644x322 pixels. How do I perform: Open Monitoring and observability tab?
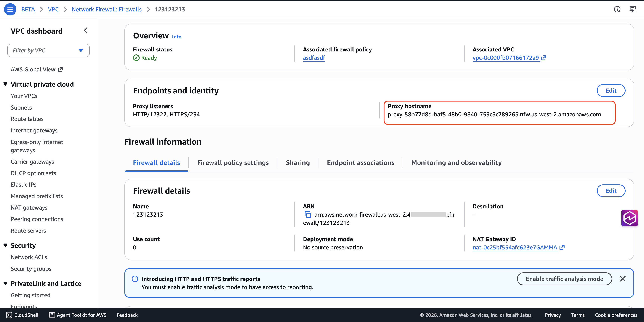457,163
